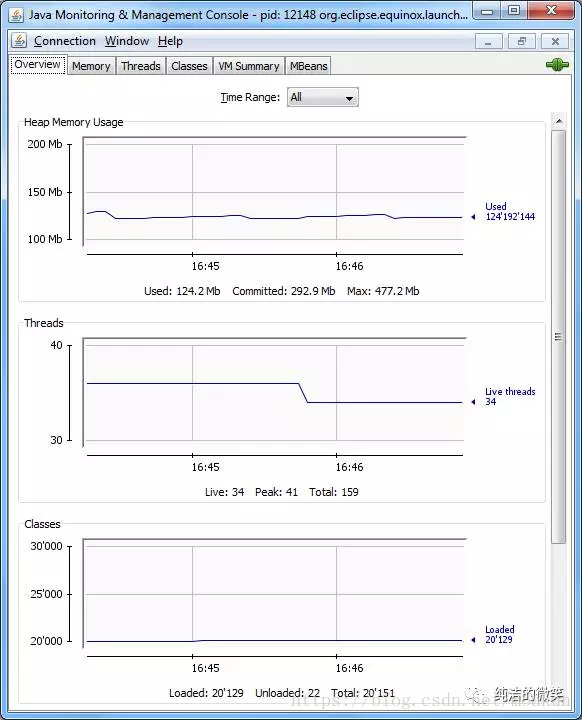Open the MBeans tab
The width and height of the screenshot is (582, 720).
[x=308, y=66]
